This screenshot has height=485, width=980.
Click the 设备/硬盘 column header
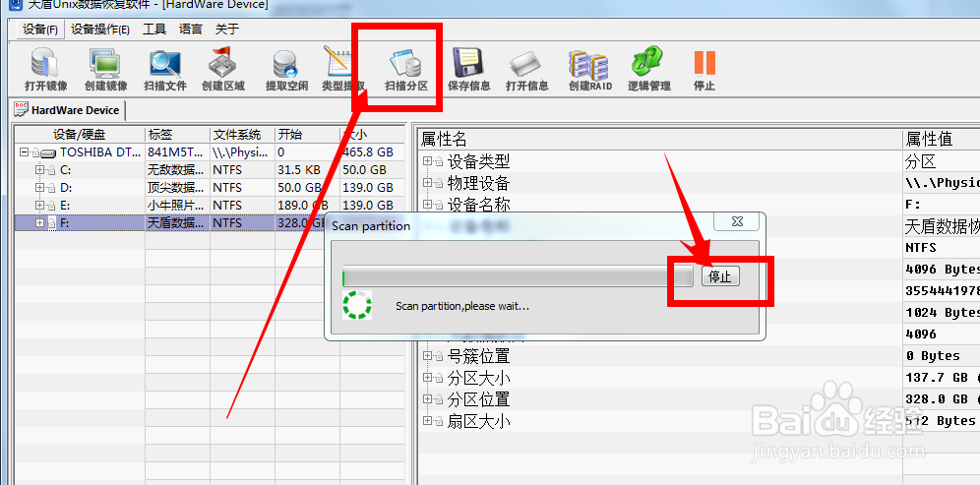80,135
